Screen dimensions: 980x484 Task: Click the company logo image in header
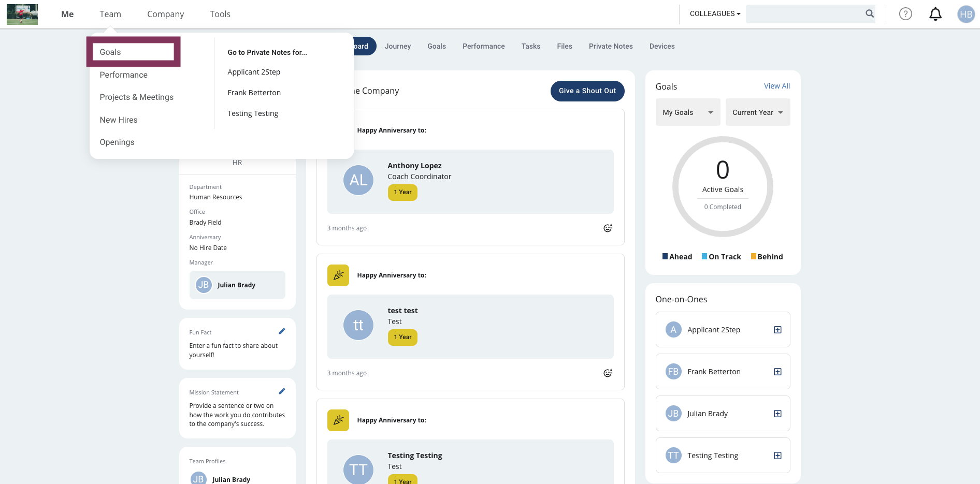point(22,14)
